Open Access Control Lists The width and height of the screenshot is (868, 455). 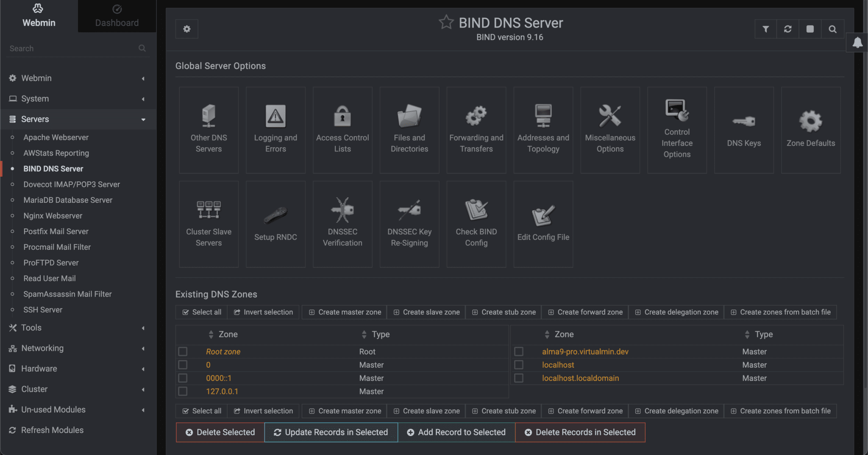click(342, 130)
